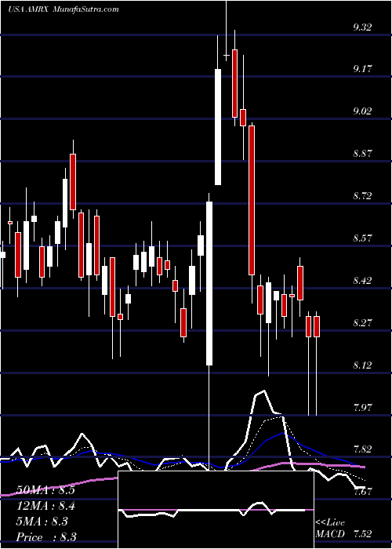Click the long red candle falling to 8.42
The image size is (392, 549).
[252, 200]
